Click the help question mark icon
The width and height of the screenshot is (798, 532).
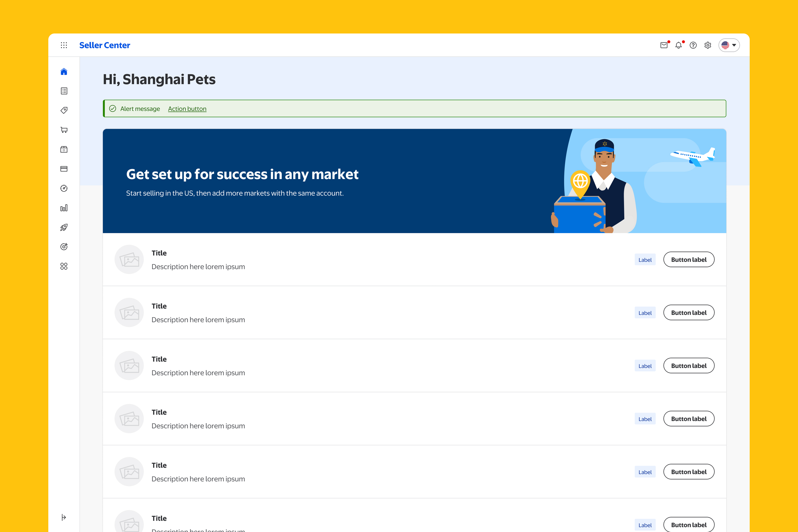click(x=693, y=45)
